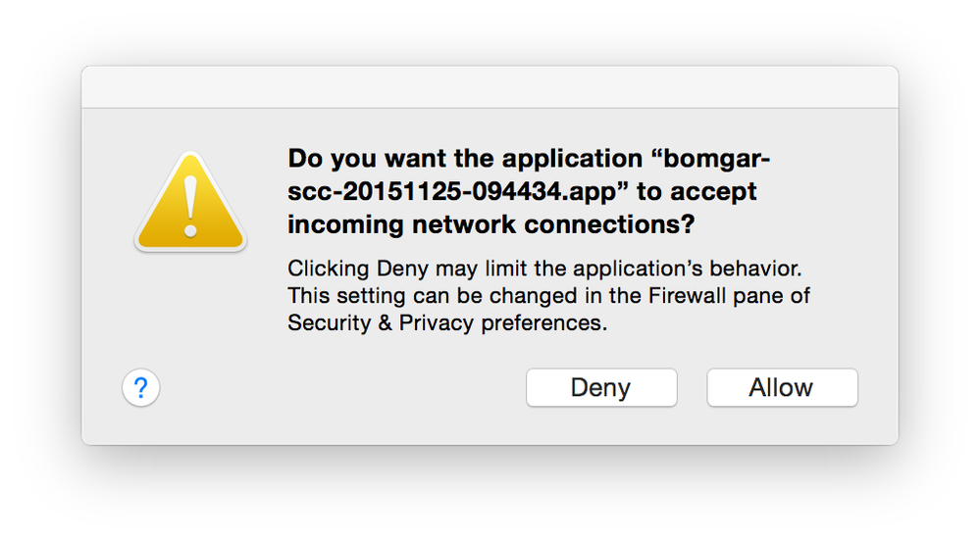Select the exclamation mark inside warning icon

tap(190, 207)
